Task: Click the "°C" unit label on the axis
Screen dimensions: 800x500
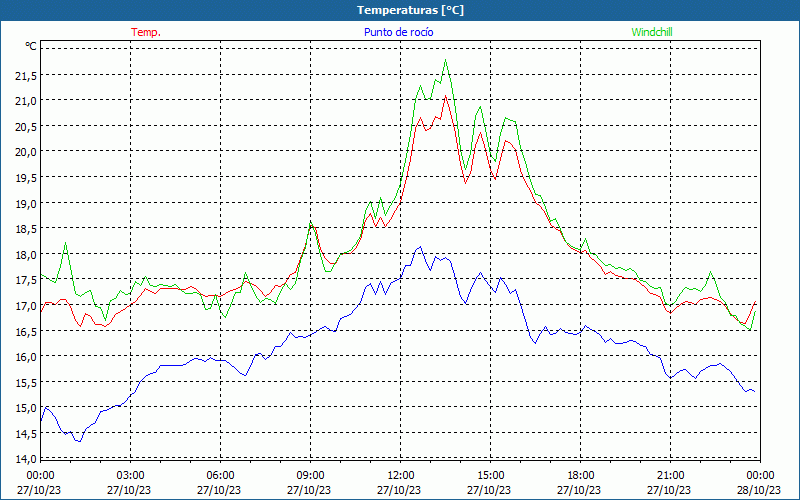Action: click(x=31, y=46)
